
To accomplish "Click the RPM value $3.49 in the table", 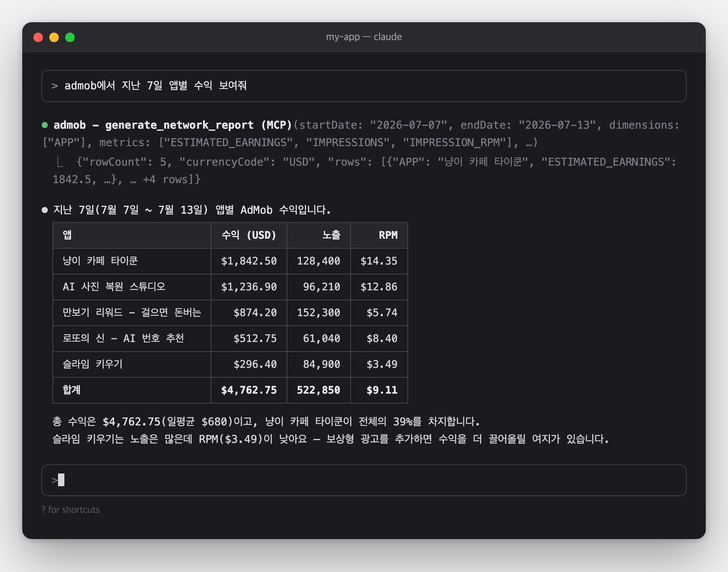I will (x=382, y=364).
